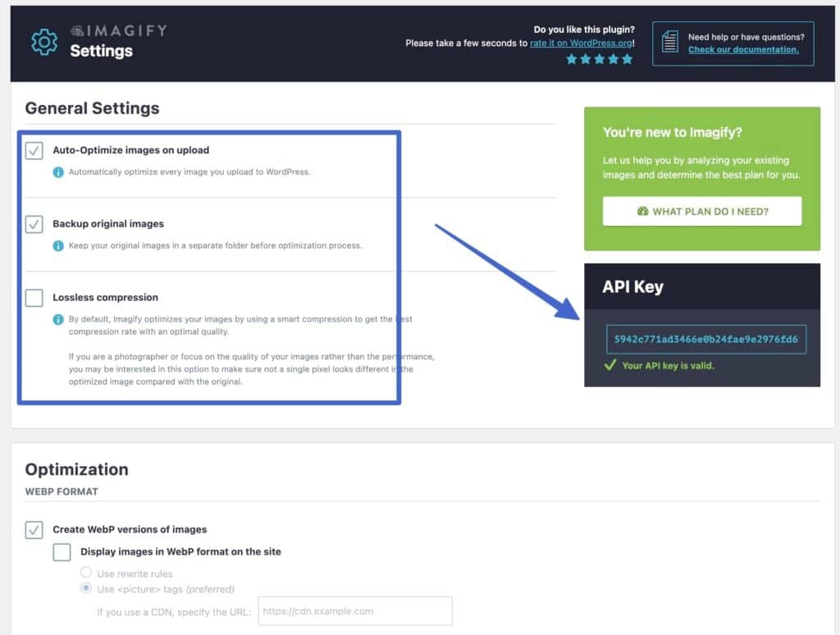Click the Imagify settings gear icon
The image size is (840, 635).
point(44,42)
